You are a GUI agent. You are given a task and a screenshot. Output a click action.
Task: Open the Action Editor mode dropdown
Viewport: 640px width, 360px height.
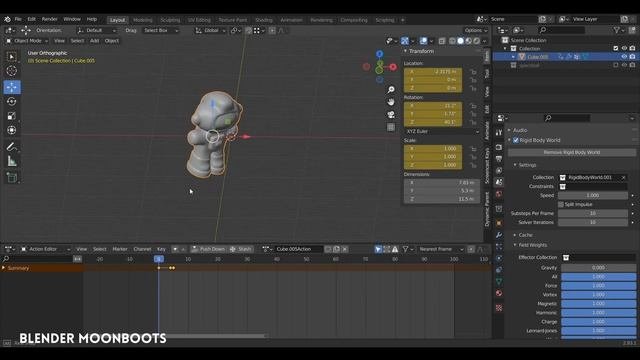coord(45,249)
